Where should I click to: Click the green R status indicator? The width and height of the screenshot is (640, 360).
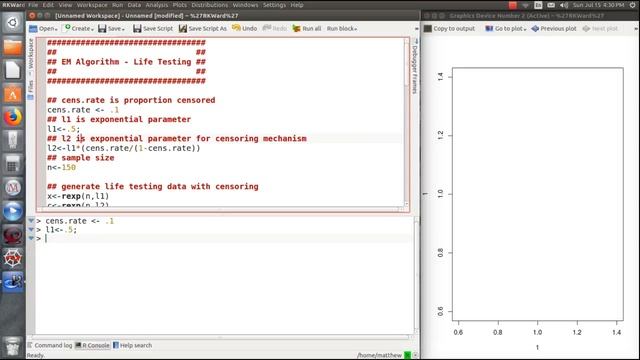coord(407,356)
